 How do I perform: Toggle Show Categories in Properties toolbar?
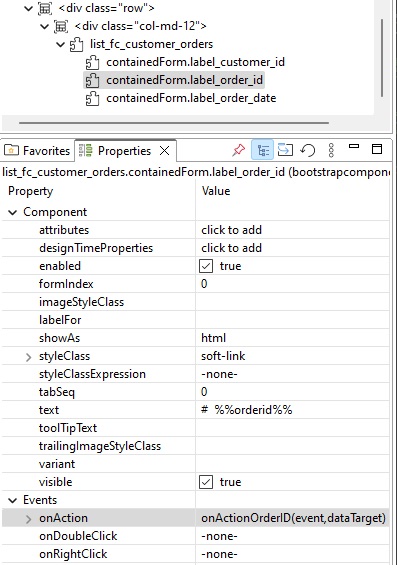[263, 150]
